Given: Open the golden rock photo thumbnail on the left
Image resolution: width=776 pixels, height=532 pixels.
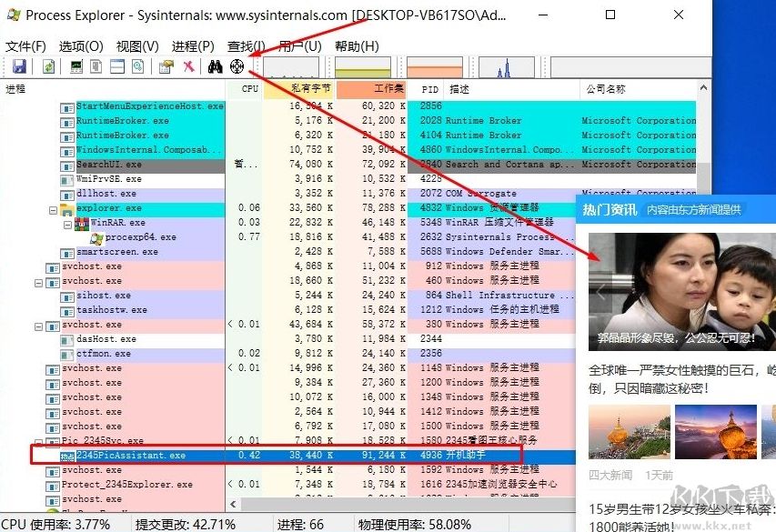Looking at the screenshot, I should point(629,432).
